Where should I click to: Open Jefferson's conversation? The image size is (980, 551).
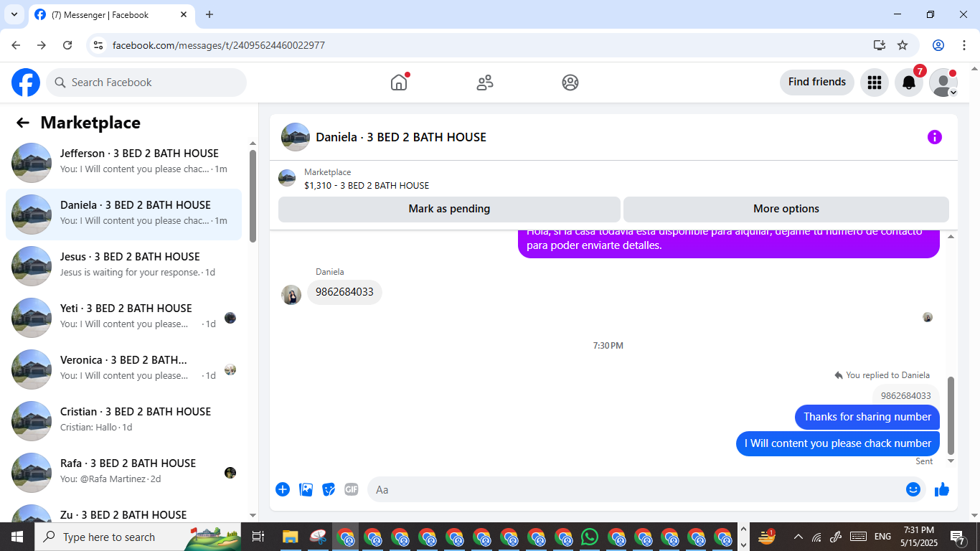pos(123,163)
